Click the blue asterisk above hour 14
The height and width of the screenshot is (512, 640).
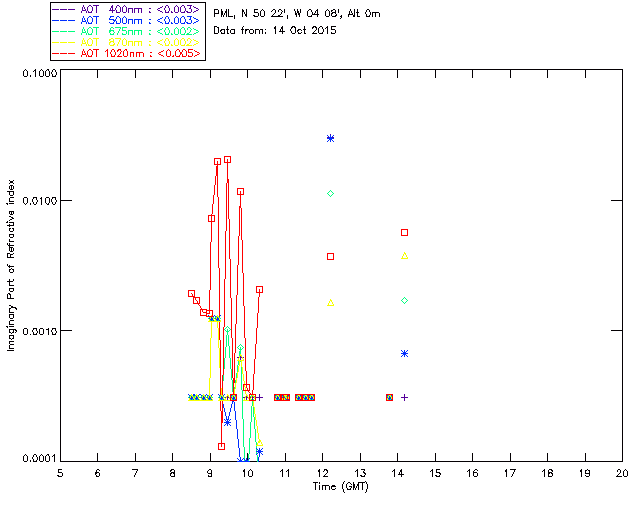tap(404, 354)
